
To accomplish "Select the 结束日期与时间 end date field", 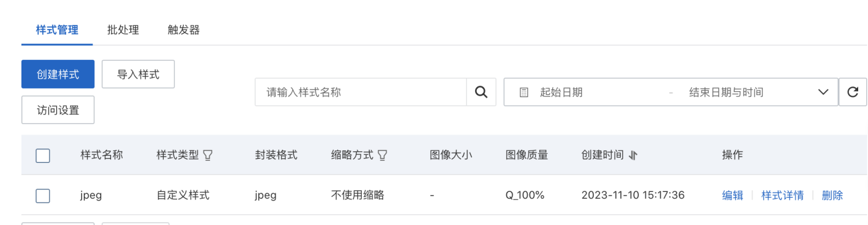I will [726, 92].
